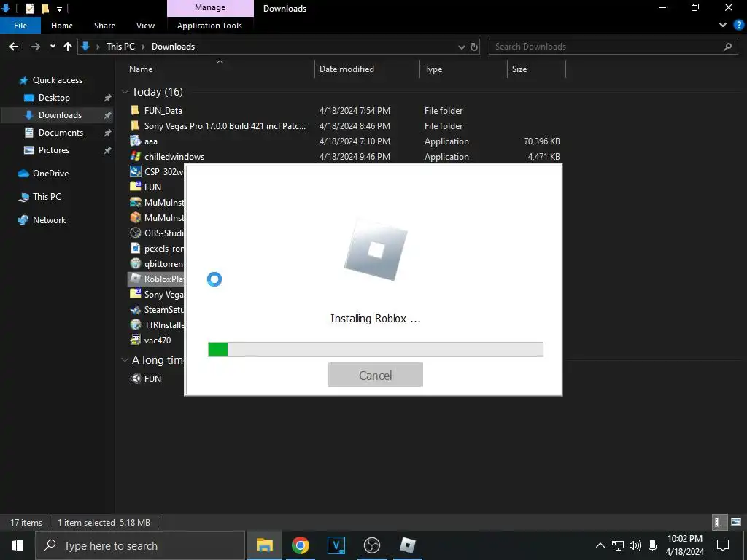The image size is (747, 560).
Task: Switch to details view layout icon
Action: 718,522
